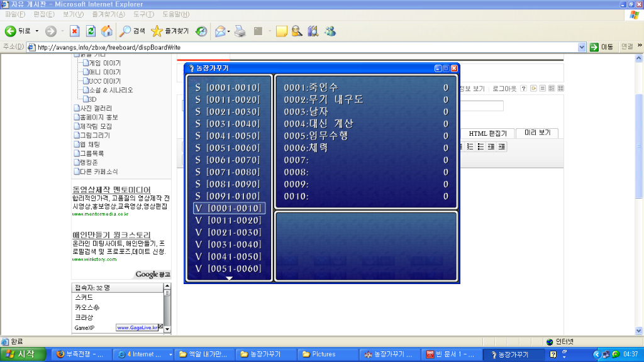Open 게임 이야기 board in the sidebar tree
This screenshot has height=362, width=644.
(x=105, y=63)
